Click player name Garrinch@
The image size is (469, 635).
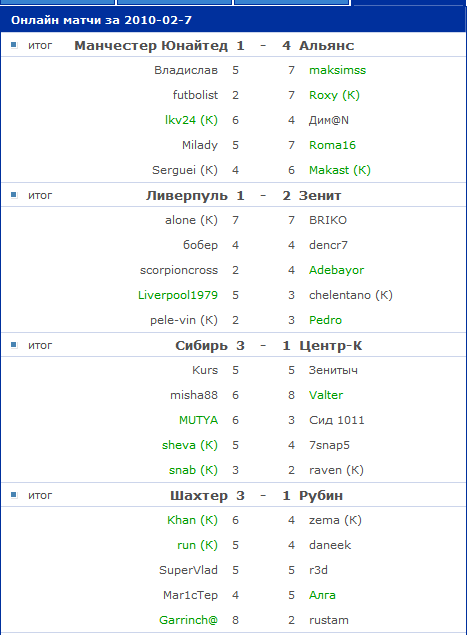(x=188, y=620)
